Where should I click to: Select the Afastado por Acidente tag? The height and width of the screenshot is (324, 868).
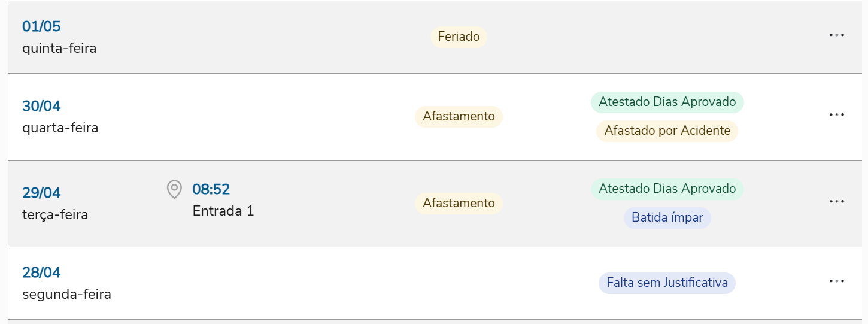pos(667,131)
